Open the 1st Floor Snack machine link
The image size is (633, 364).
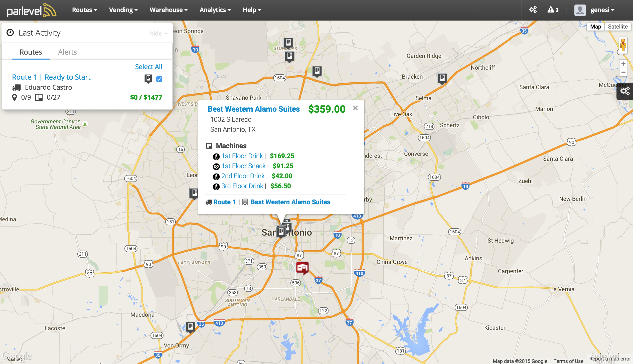point(243,166)
